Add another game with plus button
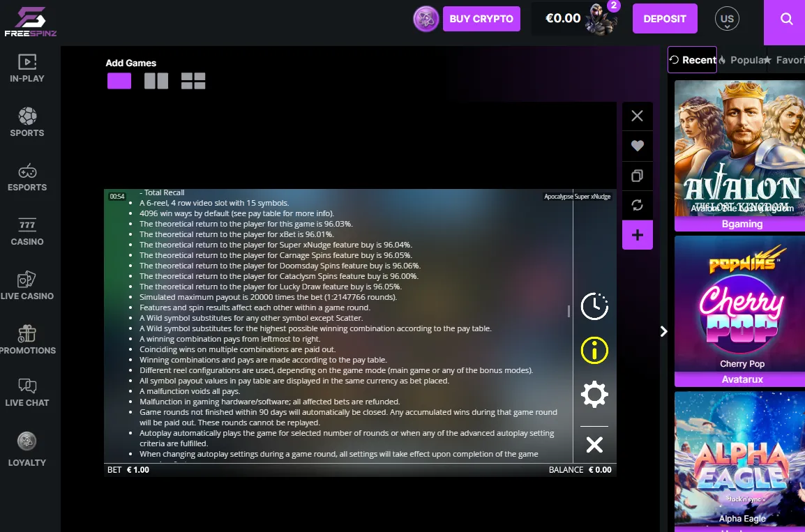Viewport: 805px width, 532px height. (x=637, y=235)
